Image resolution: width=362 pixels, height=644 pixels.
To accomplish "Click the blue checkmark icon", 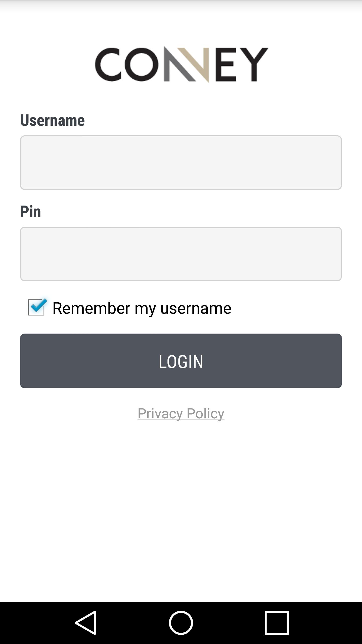I will coord(38,305).
